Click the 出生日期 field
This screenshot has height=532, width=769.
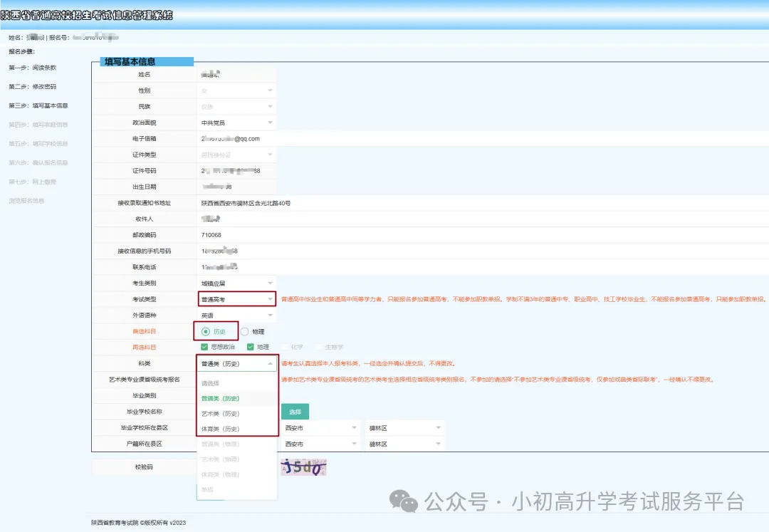click(x=236, y=187)
